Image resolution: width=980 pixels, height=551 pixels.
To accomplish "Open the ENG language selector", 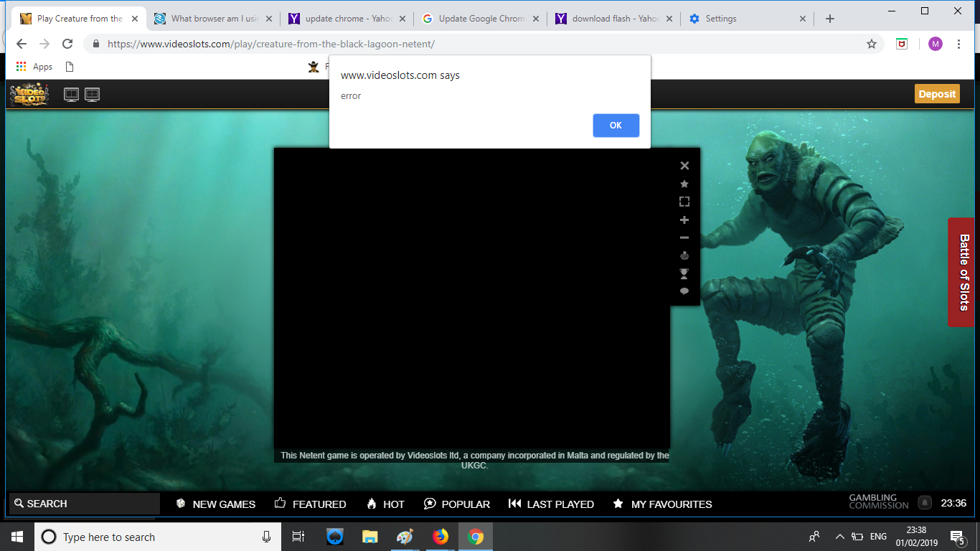I will point(878,537).
